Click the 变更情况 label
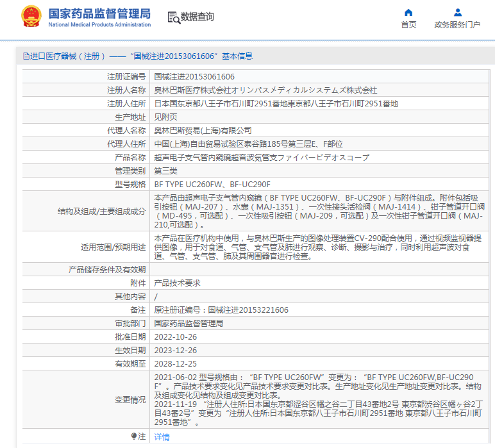 pyautogui.click(x=130, y=400)
